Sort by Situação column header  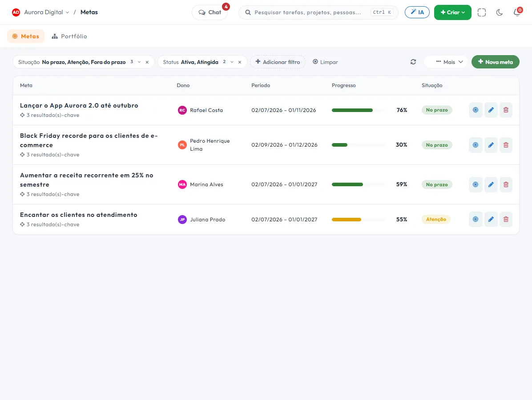point(432,85)
